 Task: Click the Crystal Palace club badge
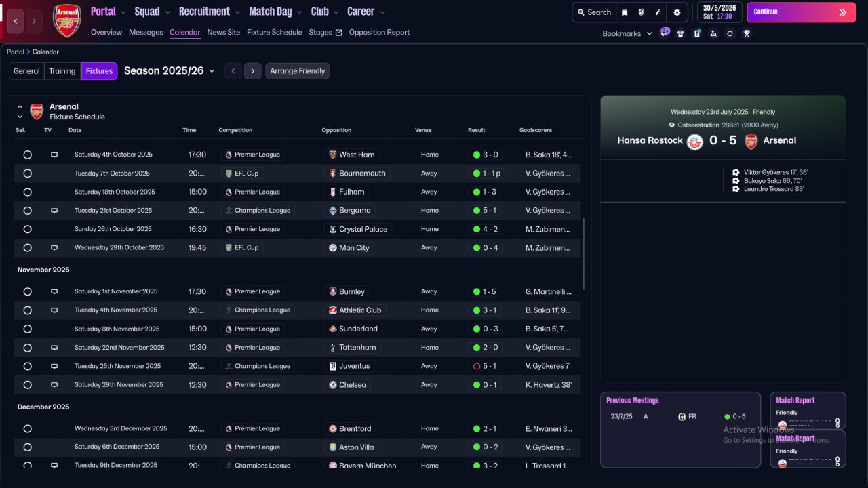pyautogui.click(x=332, y=229)
